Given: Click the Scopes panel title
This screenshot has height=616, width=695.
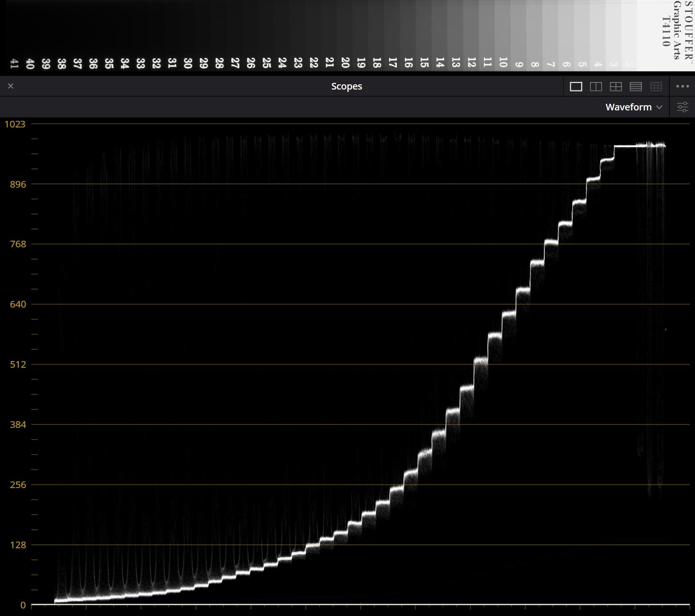Looking at the screenshot, I should point(347,86).
